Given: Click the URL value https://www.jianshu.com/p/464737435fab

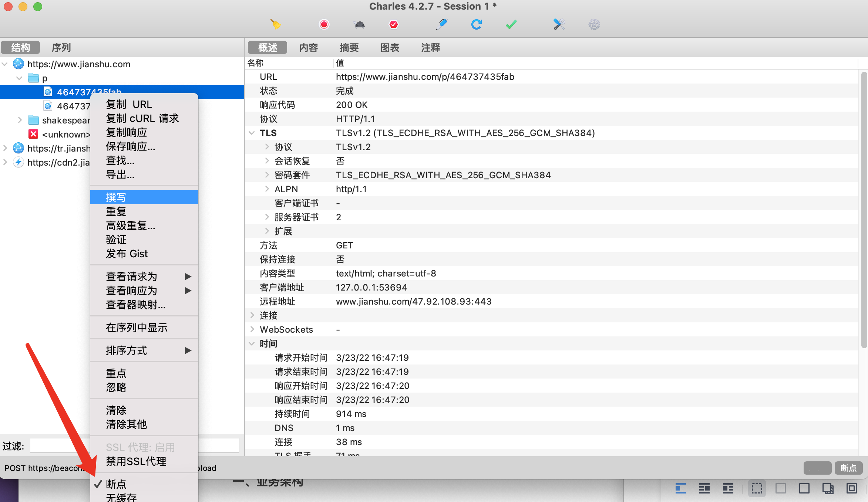Looking at the screenshot, I should click(425, 77).
